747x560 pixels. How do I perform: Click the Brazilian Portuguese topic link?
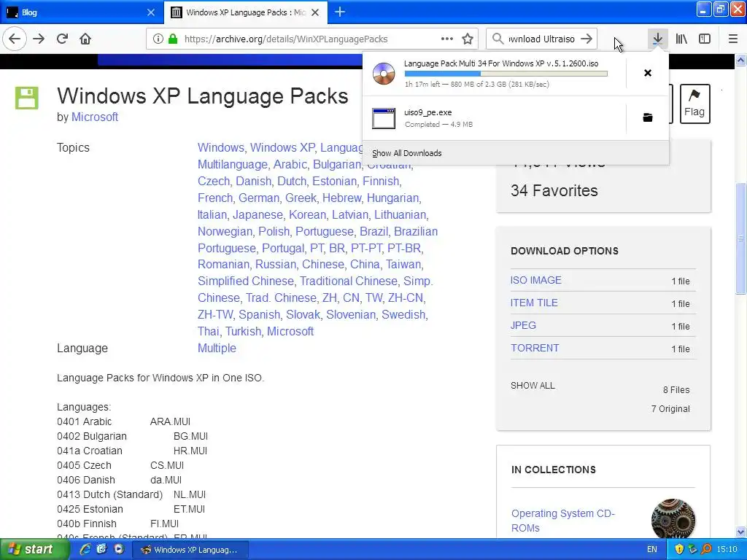318,239
